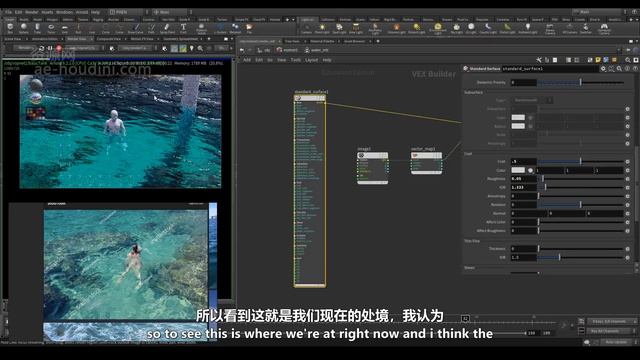
Task: Add a Point Light from the shelf
Action: [322, 28]
